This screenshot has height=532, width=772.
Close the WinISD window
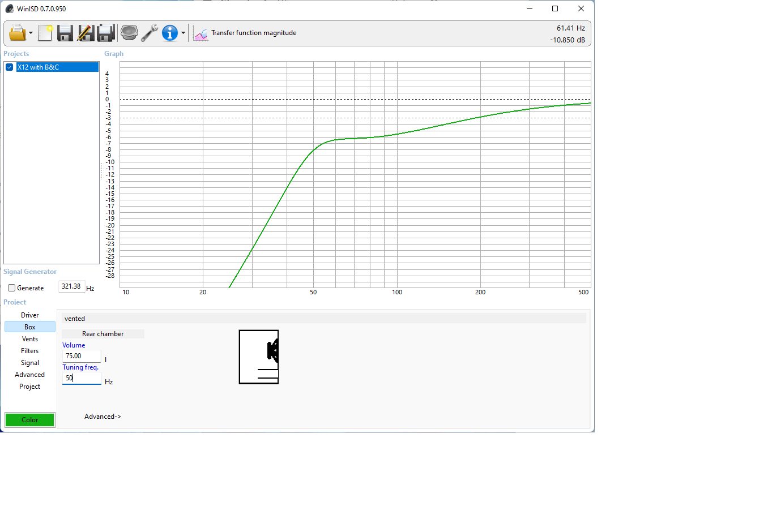pos(581,8)
